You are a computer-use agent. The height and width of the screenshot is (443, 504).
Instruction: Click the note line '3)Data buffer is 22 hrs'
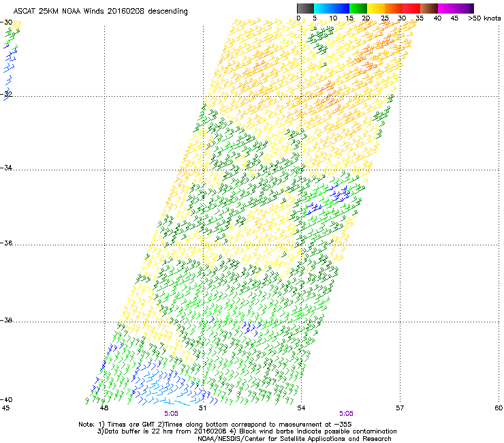click(x=247, y=431)
